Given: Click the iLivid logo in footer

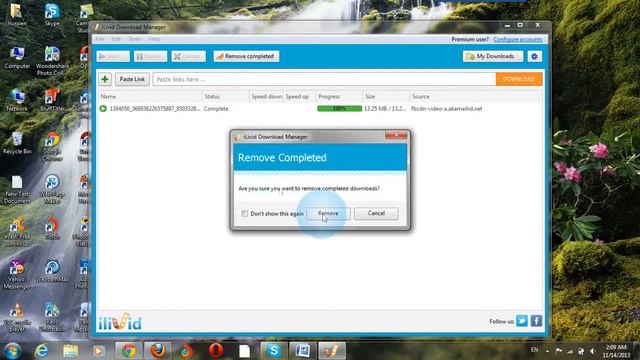Looking at the screenshot, I should coord(120,322).
